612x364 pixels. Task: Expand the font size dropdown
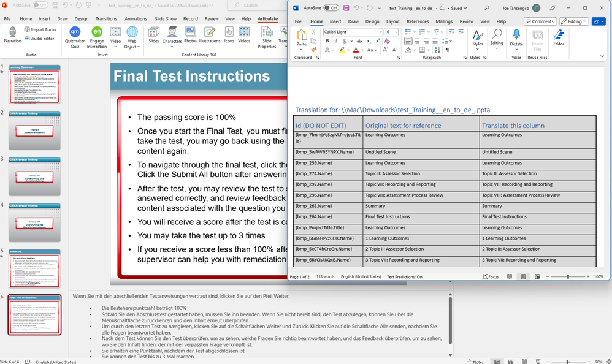[396, 32]
